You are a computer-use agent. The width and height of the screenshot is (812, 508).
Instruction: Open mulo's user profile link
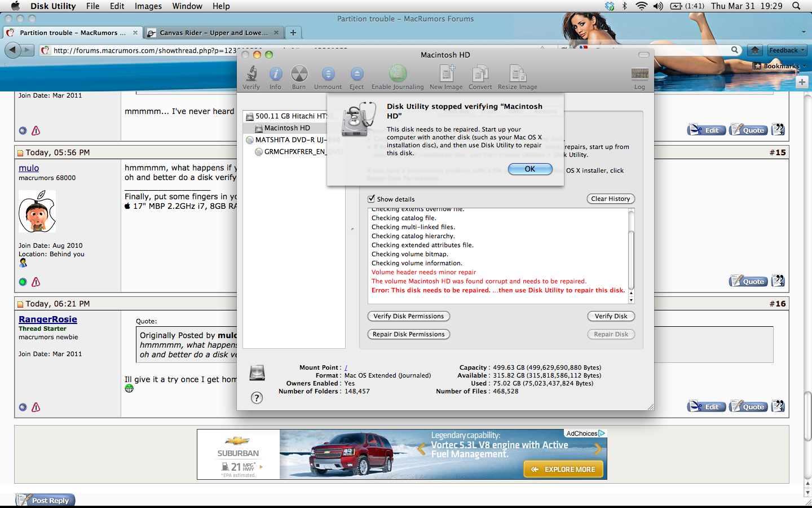coord(29,168)
